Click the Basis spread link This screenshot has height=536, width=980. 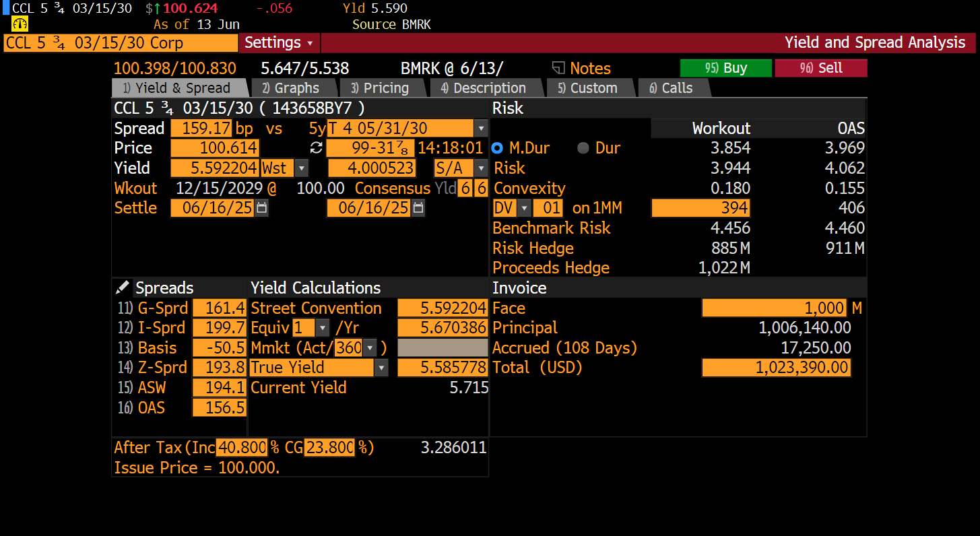pos(147,348)
